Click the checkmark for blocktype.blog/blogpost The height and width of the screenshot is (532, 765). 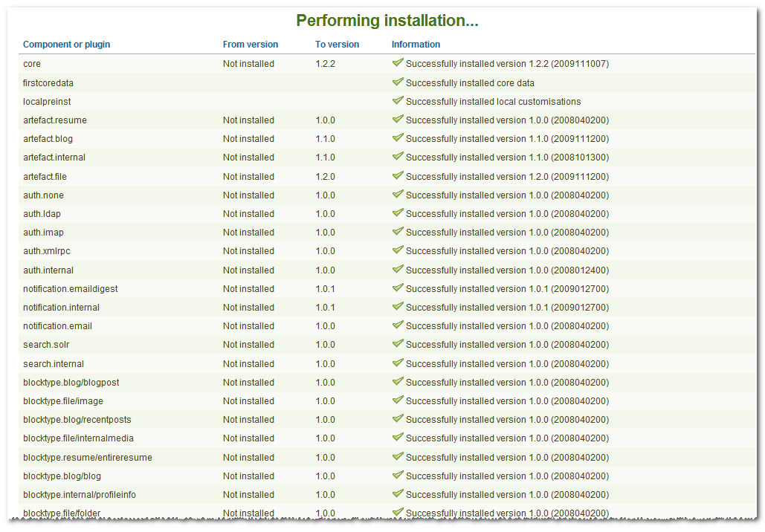coord(398,381)
